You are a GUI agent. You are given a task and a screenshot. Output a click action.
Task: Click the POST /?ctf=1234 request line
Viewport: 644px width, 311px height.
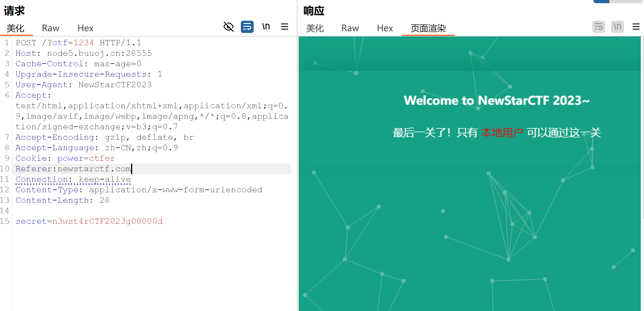tap(79, 43)
